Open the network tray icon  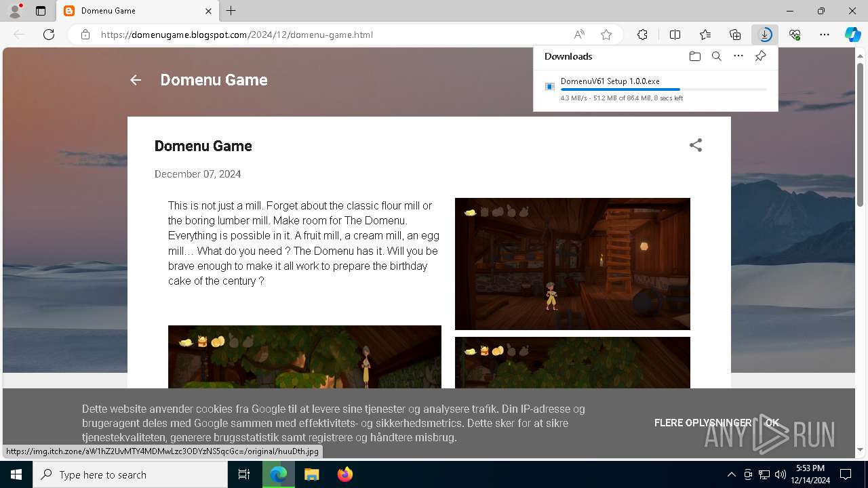[x=764, y=474]
